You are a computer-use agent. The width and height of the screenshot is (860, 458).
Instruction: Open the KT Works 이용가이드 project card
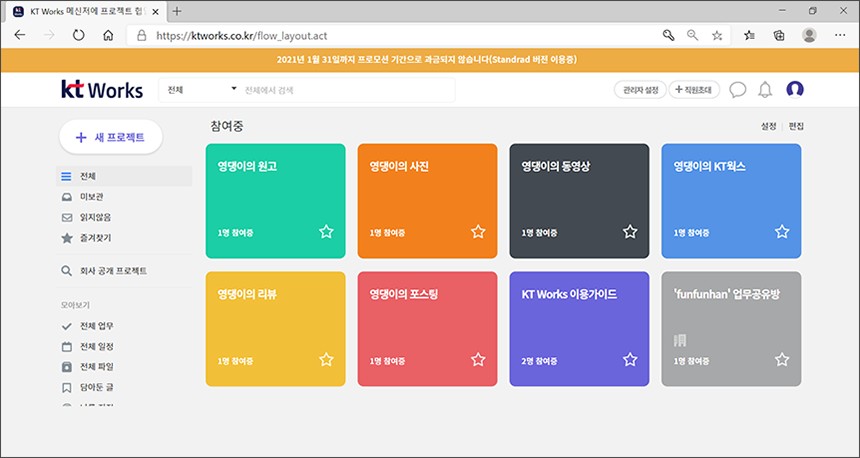[x=579, y=329]
